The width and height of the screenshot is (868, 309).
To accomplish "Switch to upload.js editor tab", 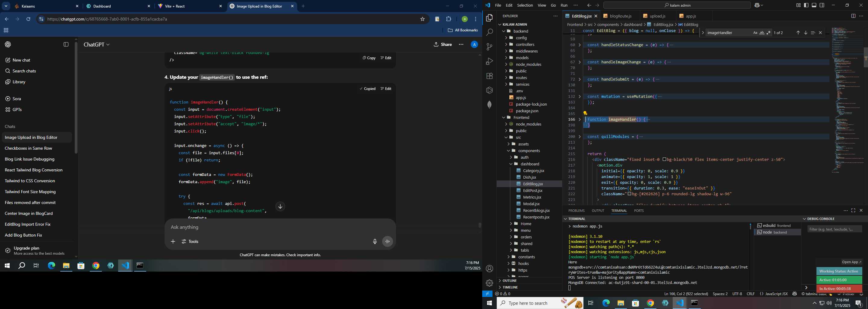I will pyautogui.click(x=657, y=16).
